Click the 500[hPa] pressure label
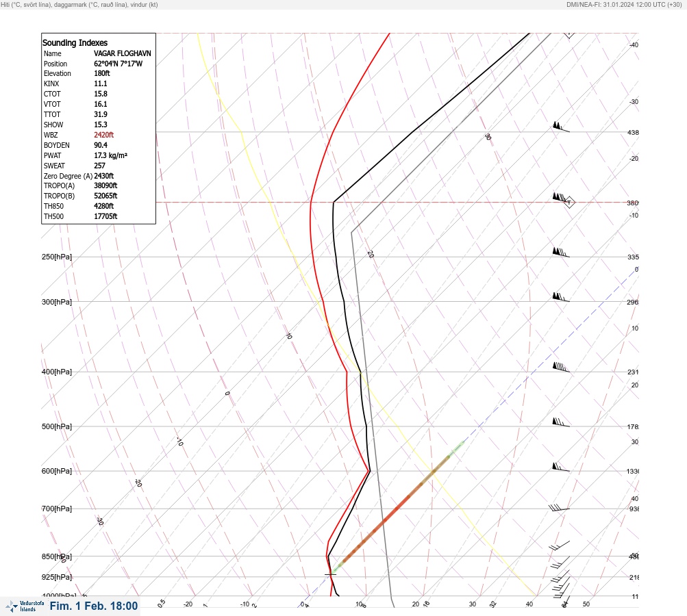The image size is (687, 616). (x=57, y=426)
